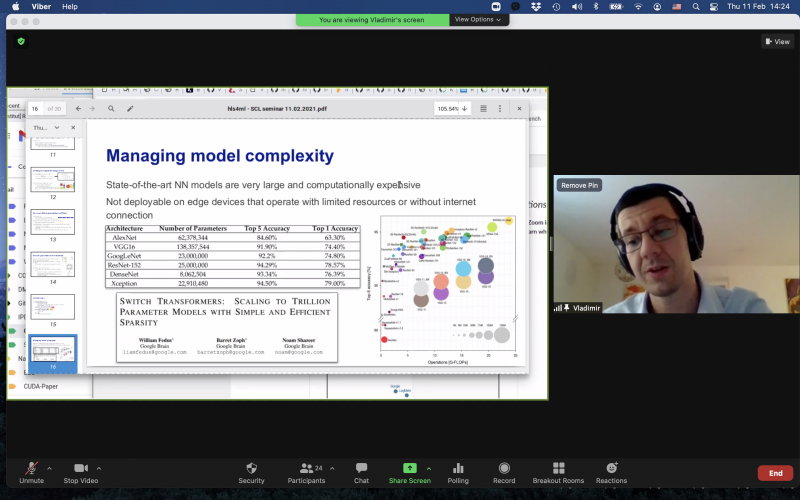Viewport: 800px width, 500px height.
Task: Open the Security shield menu
Action: pyautogui.click(x=252, y=472)
